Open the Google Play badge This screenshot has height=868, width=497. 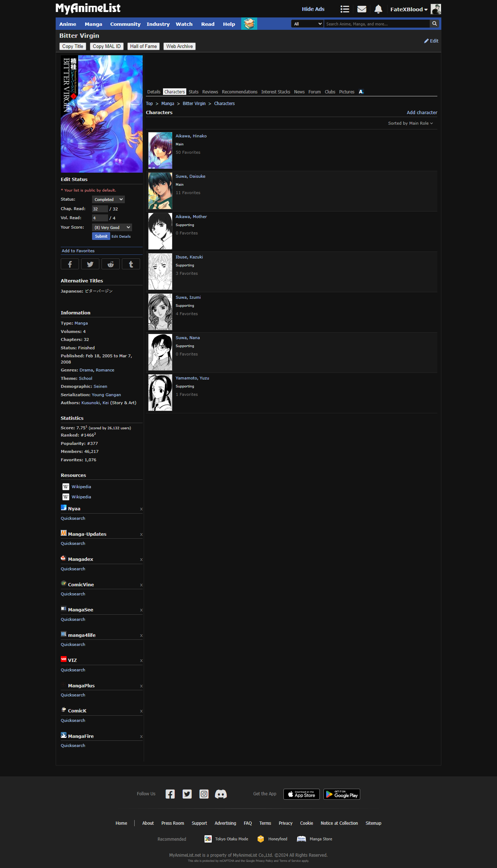coord(342,794)
